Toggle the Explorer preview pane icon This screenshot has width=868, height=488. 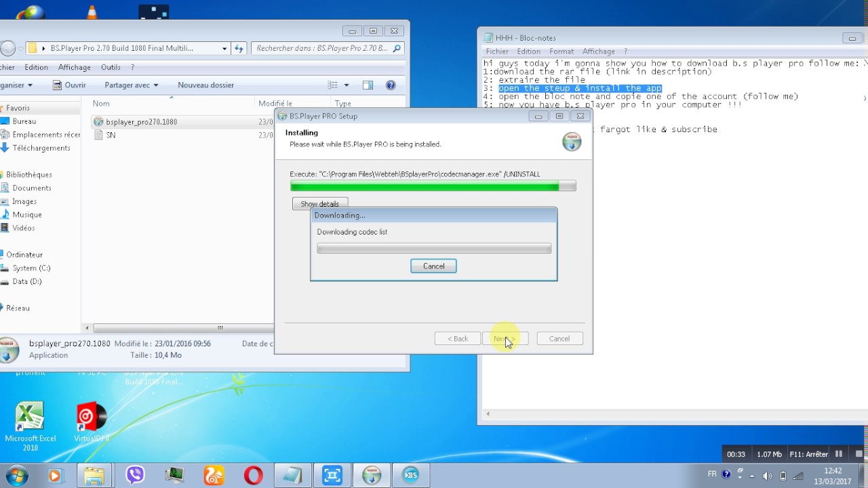pos(368,85)
